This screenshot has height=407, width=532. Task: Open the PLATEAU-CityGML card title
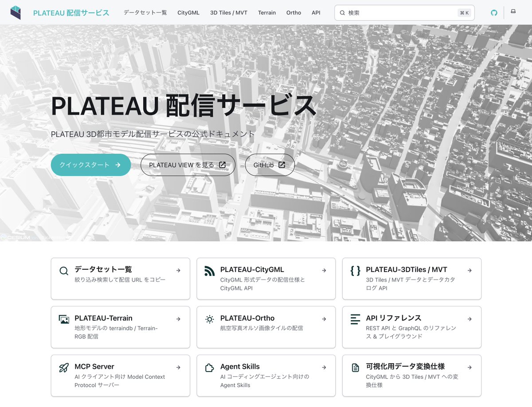click(x=252, y=269)
